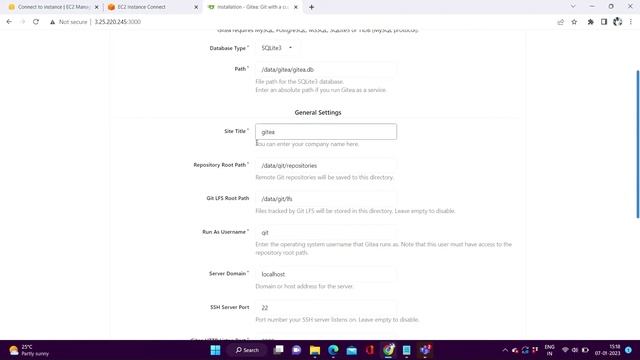Open the tab search chevron

(x=573, y=7)
